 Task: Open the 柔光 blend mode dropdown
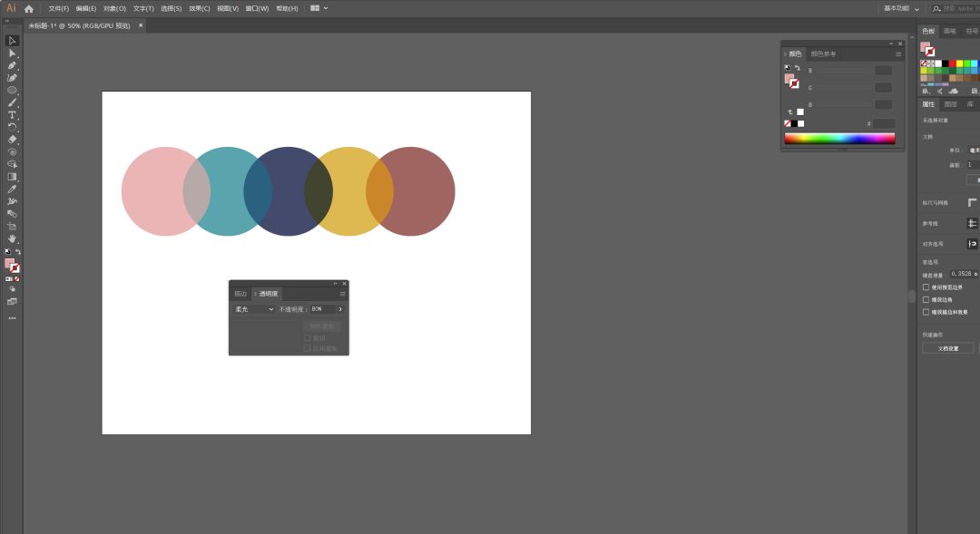254,309
